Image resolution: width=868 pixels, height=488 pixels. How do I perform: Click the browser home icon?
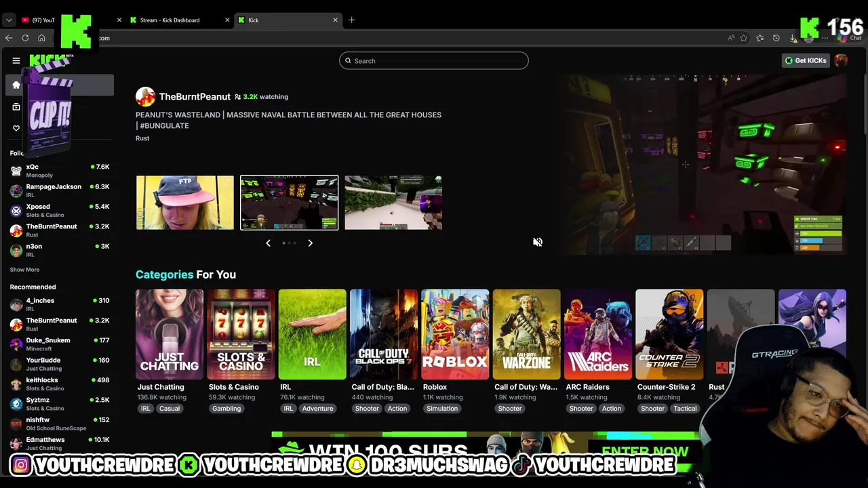(x=41, y=38)
